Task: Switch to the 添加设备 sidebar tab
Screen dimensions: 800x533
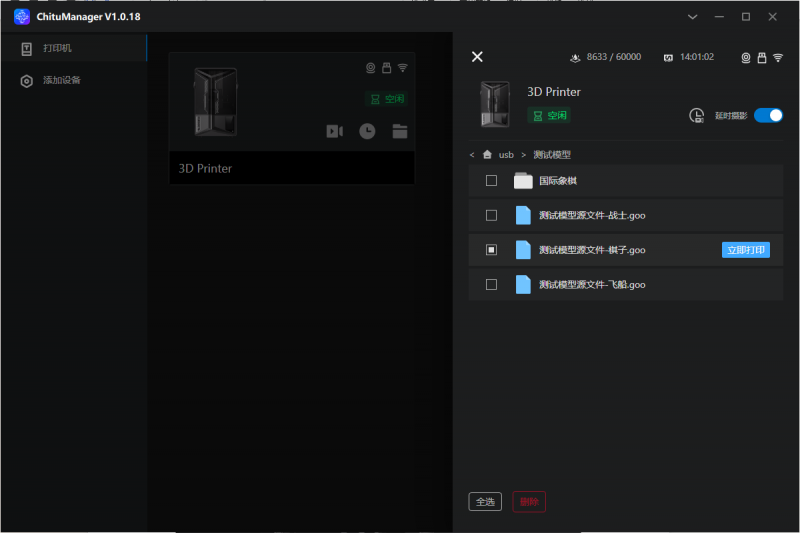Action: (62, 80)
